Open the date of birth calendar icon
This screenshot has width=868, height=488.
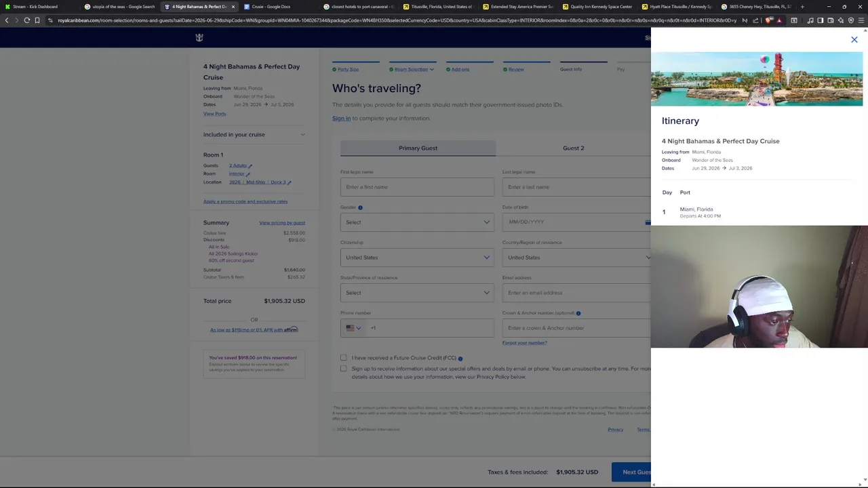648,222
